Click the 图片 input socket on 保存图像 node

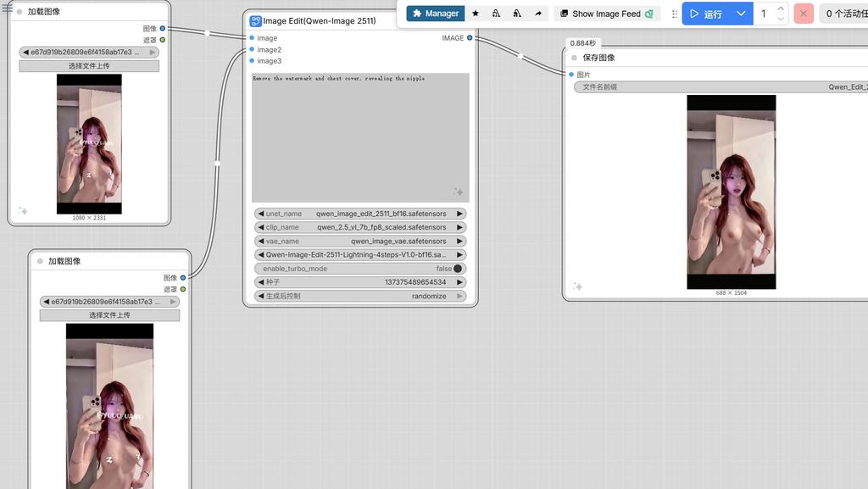[571, 74]
